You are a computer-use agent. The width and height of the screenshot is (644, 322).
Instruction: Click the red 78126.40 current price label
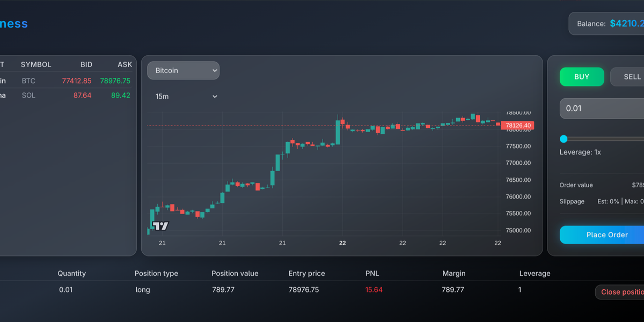tap(518, 126)
